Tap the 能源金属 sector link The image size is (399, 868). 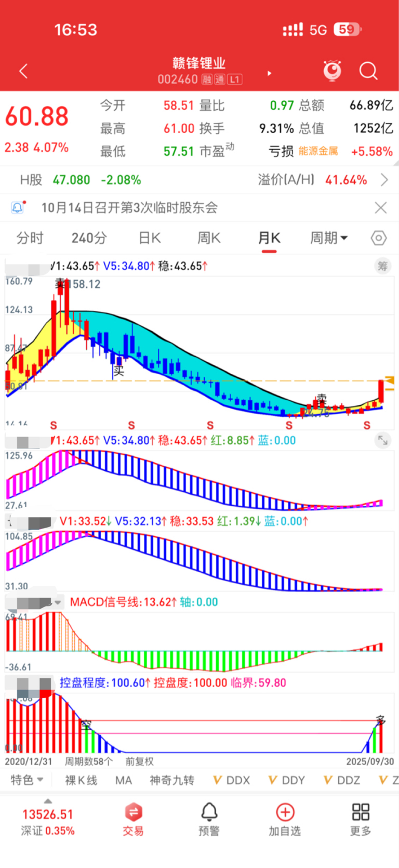(318, 151)
